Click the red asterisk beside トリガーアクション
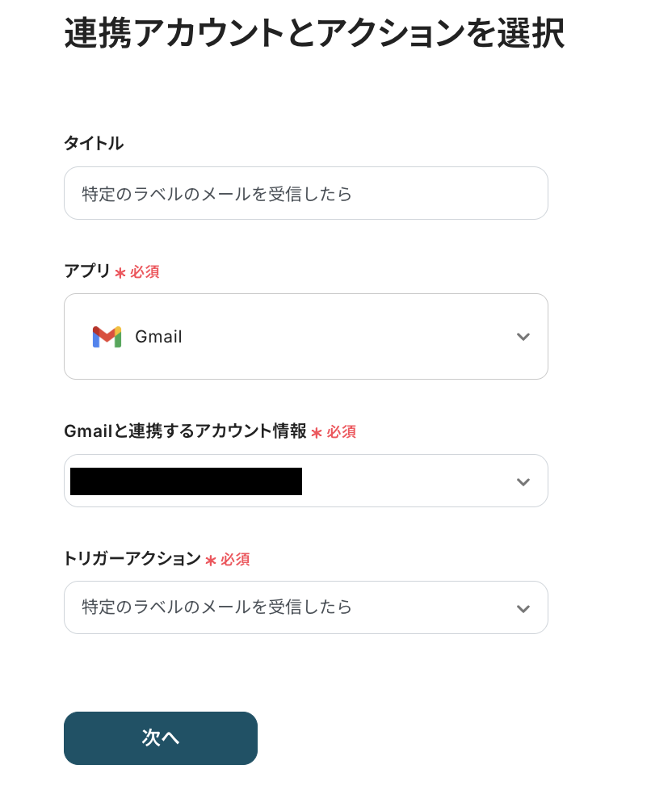Screen dimensions: 672x790 (x=211, y=560)
